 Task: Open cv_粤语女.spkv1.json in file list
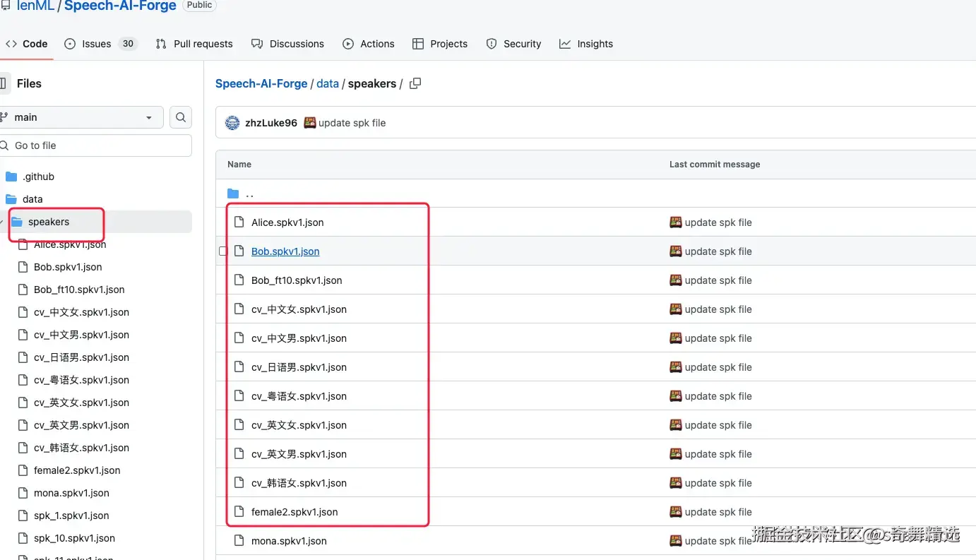[299, 396]
